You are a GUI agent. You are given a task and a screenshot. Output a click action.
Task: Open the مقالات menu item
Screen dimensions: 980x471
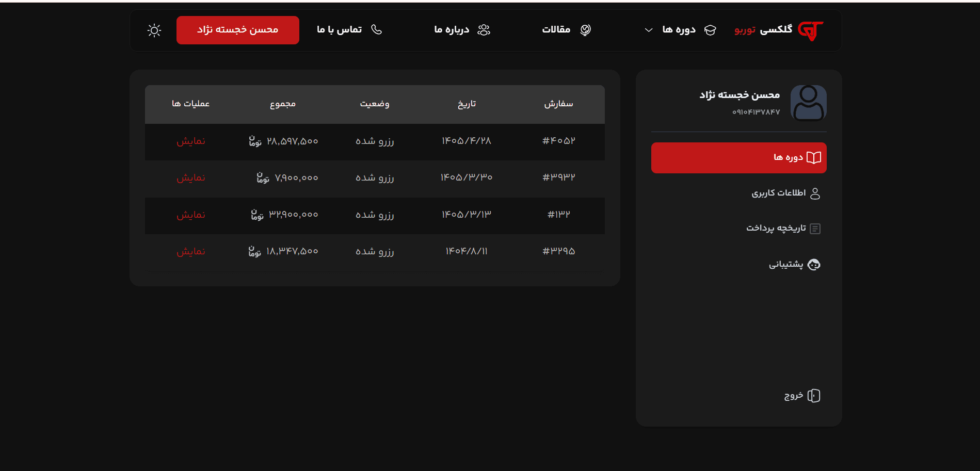(x=556, y=29)
